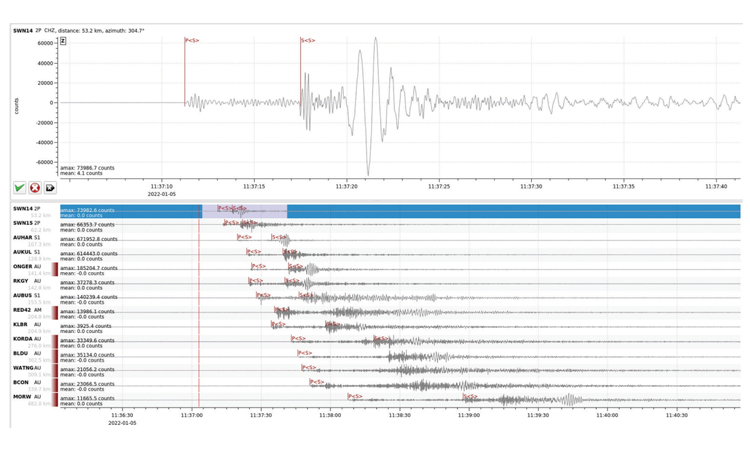Click the arrow export icon beside red X
750x450 pixels.
coord(50,188)
